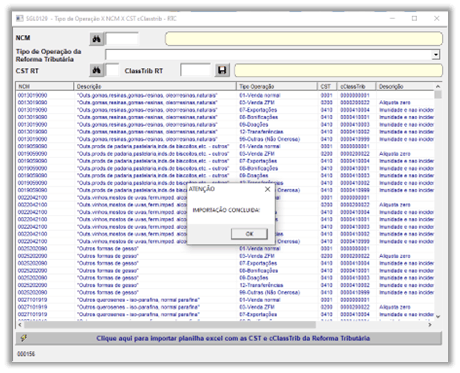Image resolution: width=460 pixels, height=373 pixels.
Task: Click the grid's vertical scrollbar up arrow
Action: pyautogui.click(x=438, y=86)
